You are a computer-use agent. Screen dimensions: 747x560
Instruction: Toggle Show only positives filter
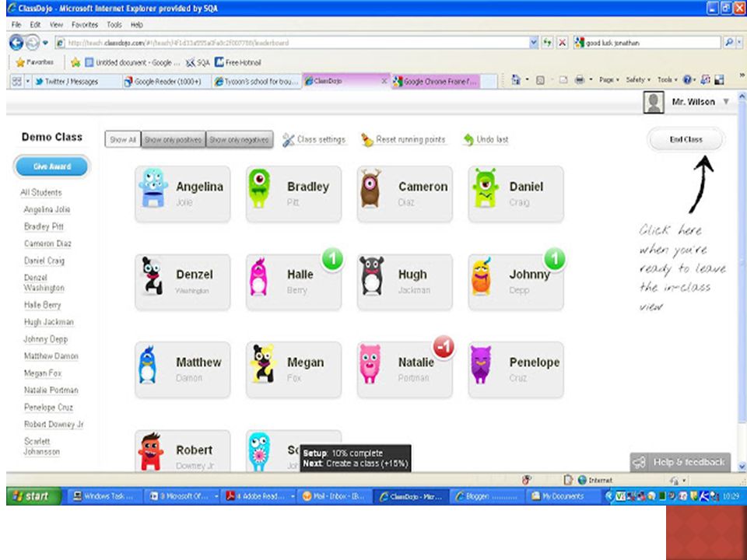(174, 139)
